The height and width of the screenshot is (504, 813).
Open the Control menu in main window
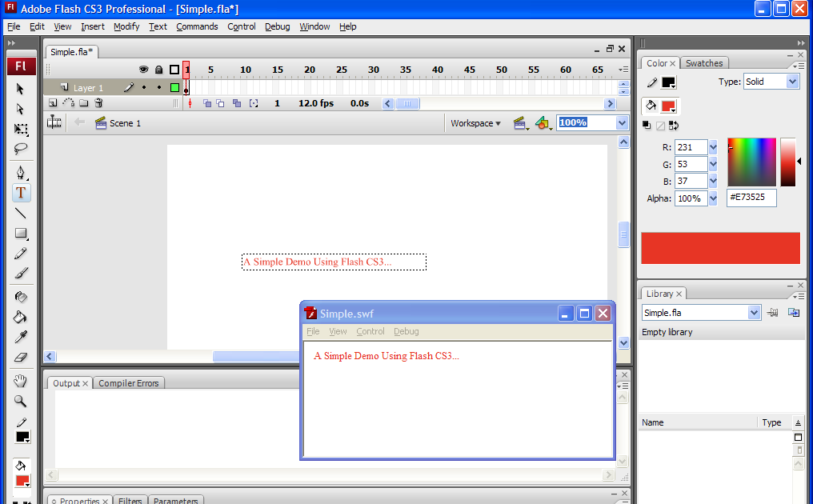pos(242,26)
